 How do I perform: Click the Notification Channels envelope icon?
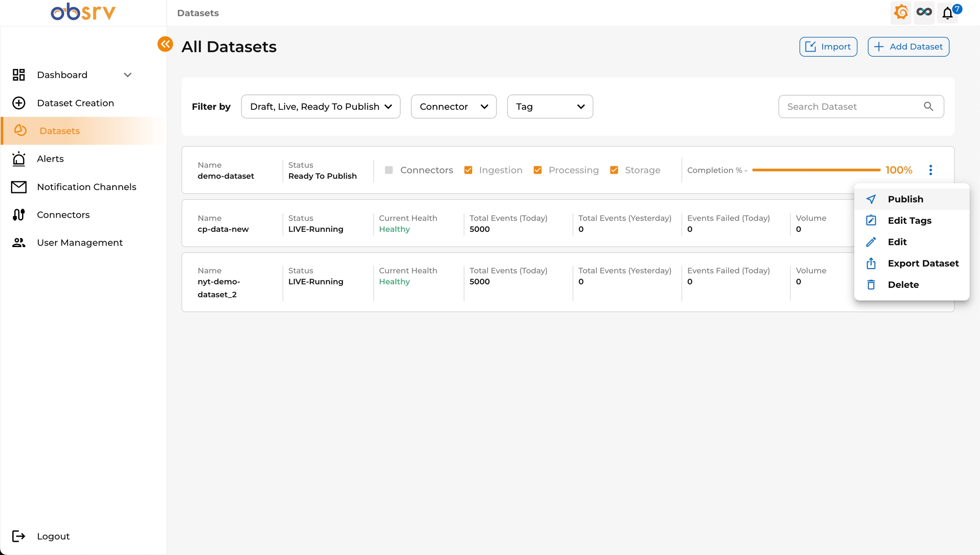pos(19,187)
